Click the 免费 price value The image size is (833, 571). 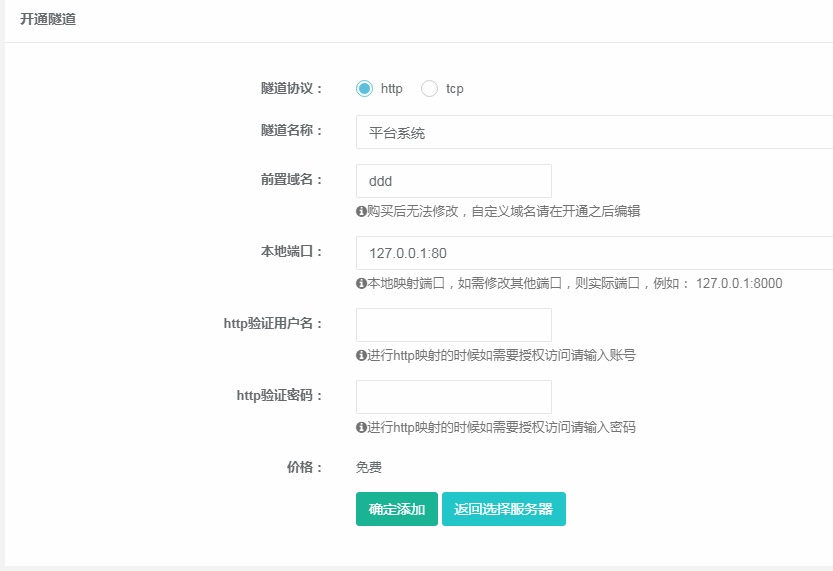coord(369,467)
